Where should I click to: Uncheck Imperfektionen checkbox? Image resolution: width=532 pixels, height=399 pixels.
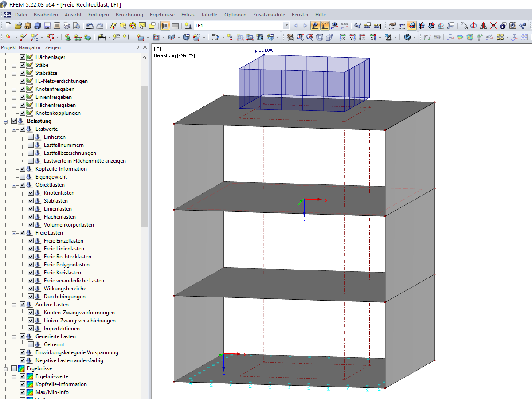[x=31, y=329]
